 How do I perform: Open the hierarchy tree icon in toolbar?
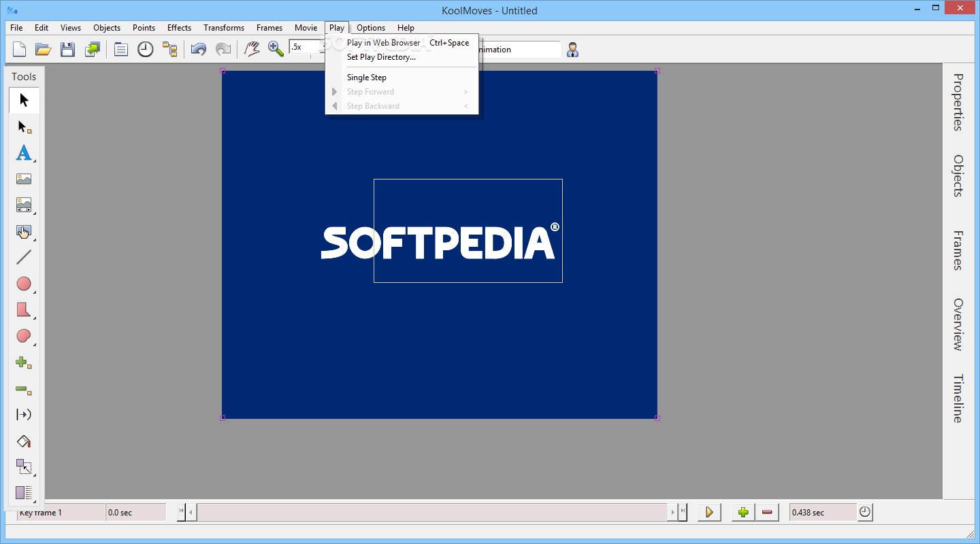pos(169,49)
